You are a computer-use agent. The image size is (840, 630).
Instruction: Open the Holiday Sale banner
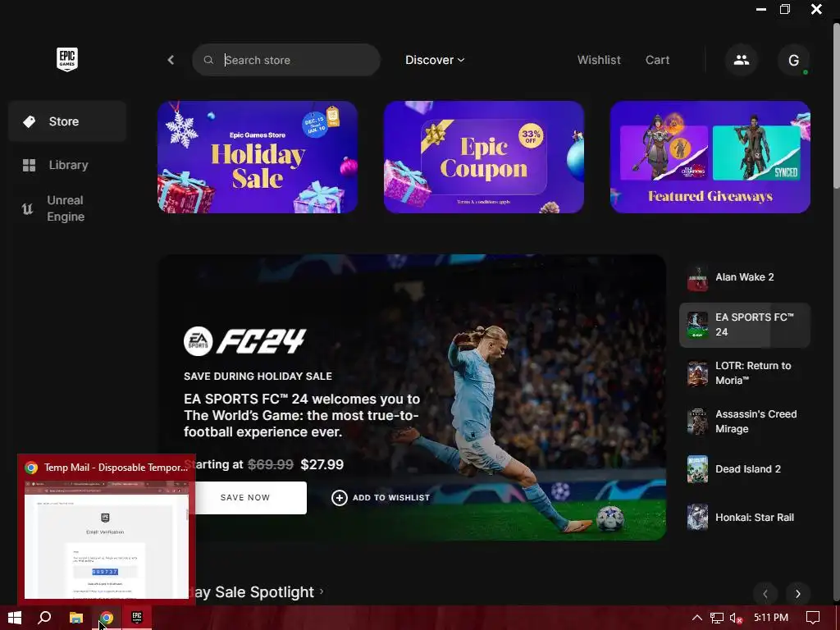coord(258,157)
